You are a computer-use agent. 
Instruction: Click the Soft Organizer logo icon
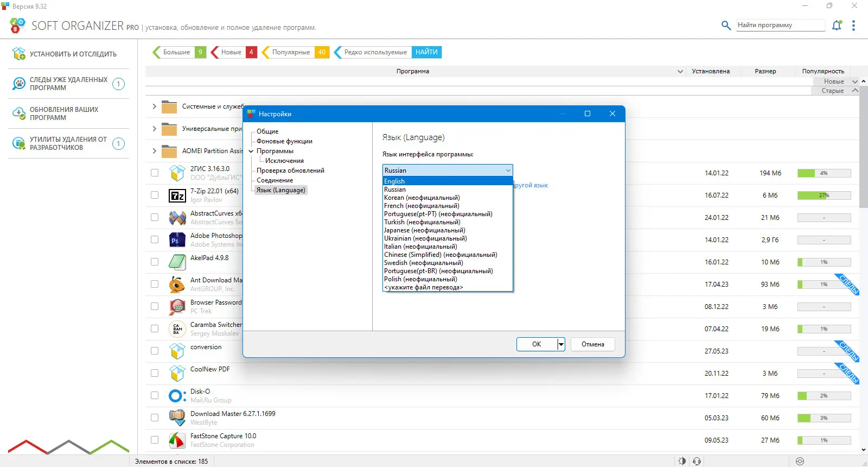[17, 25]
